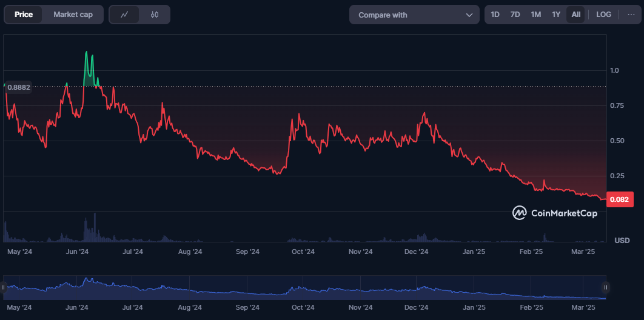Grab the left range slider handle
This screenshot has height=320, width=644.
pos(4,287)
